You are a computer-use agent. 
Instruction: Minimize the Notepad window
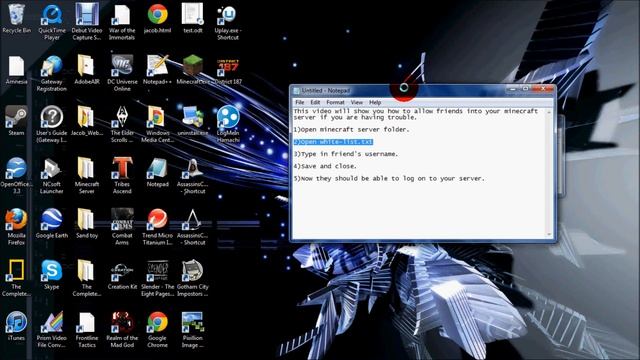point(513,89)
